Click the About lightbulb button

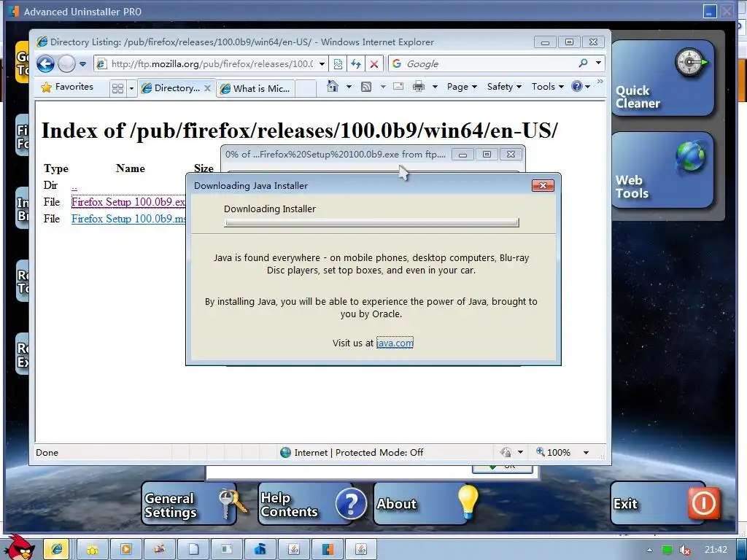425,504
